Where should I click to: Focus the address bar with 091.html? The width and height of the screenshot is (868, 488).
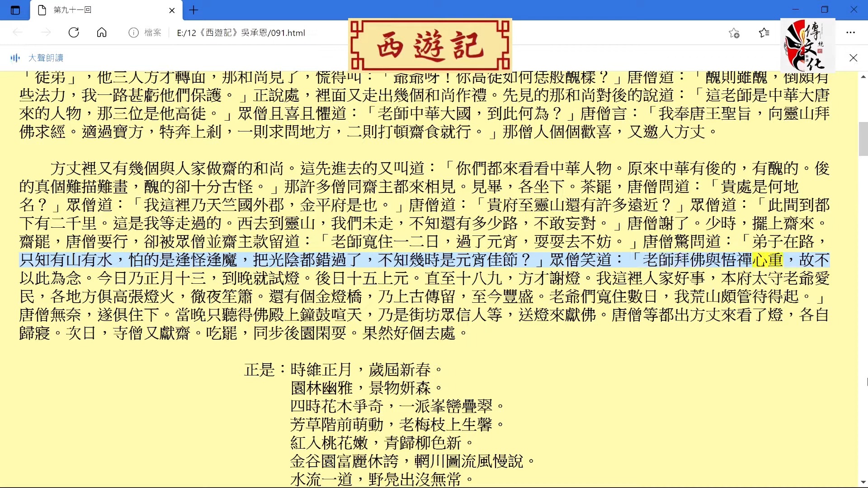tap(241, 33)
